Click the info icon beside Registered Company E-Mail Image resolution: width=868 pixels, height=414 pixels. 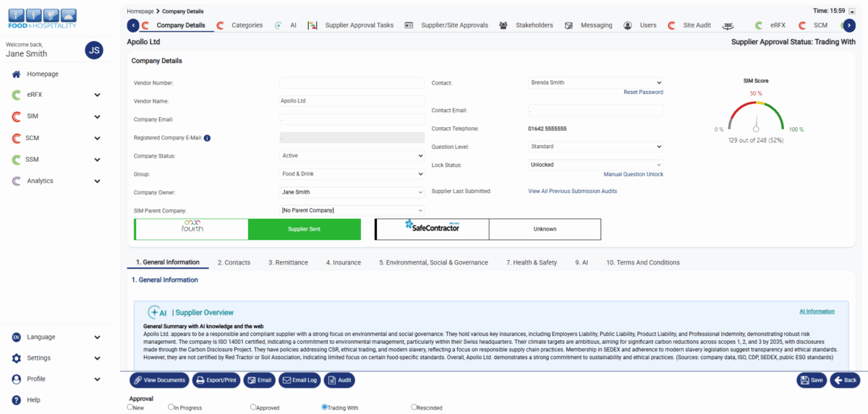(207, 137)
